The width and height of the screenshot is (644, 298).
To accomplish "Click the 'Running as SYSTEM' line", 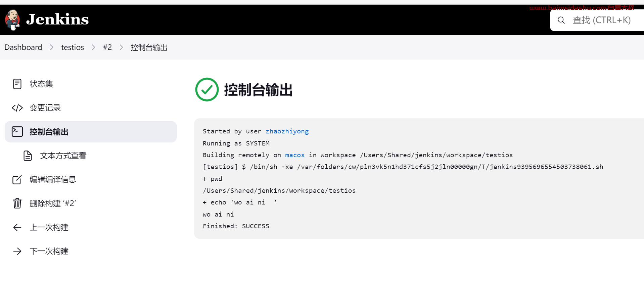I will point(236,143).
